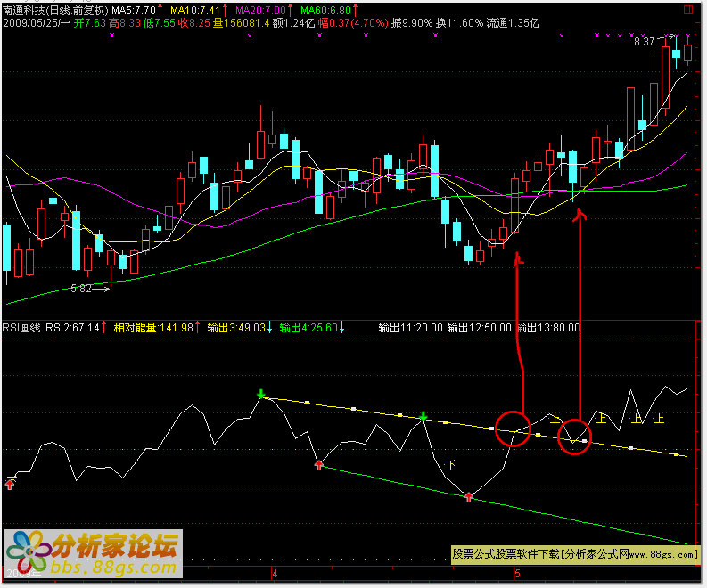Click the leftmost magenta x marker above the candles

point(111,35)
